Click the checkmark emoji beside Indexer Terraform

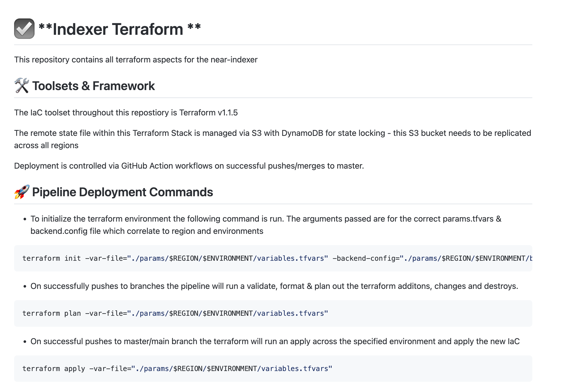[24, 29]
